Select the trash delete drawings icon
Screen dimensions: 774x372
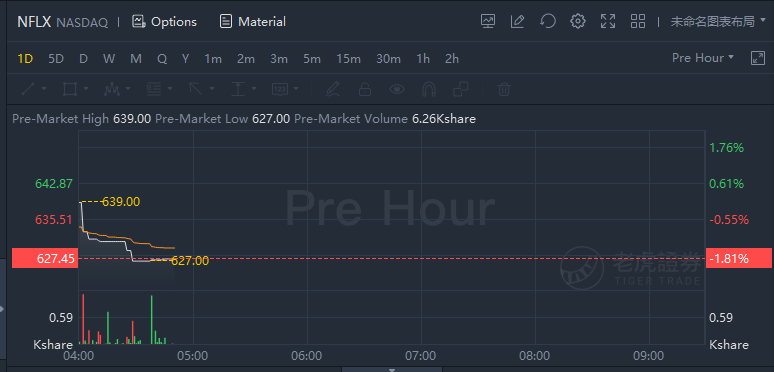tap(503, 89)
